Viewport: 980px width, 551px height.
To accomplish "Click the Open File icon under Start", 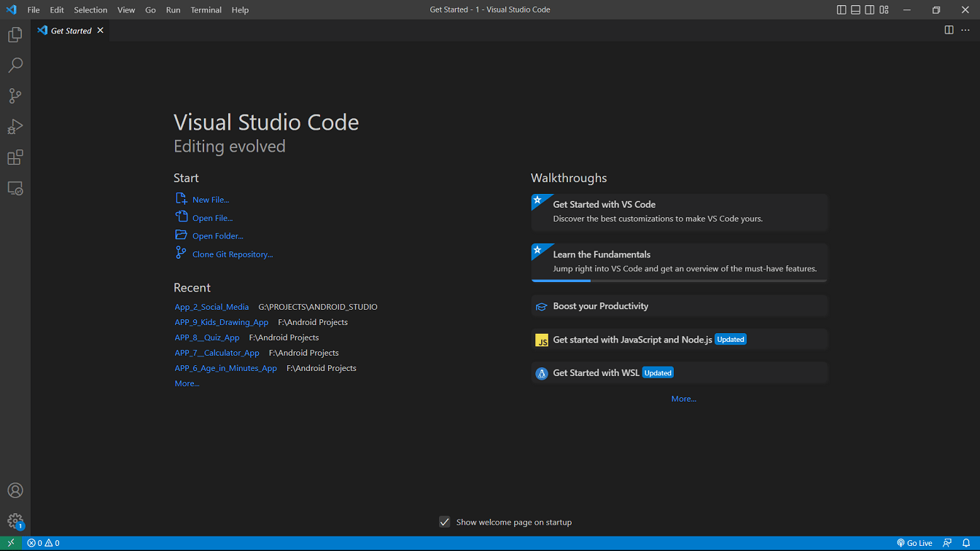I will (182, 216).
